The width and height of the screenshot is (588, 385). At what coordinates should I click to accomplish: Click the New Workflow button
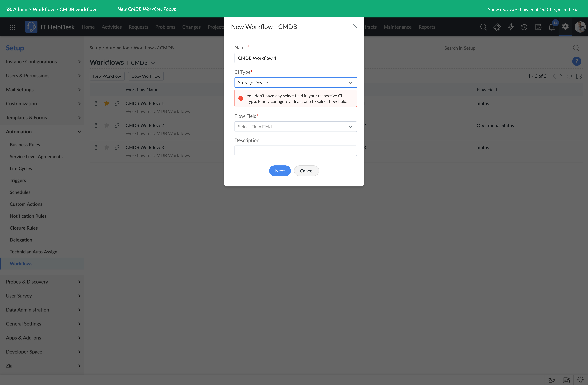[x=107, y=76]
